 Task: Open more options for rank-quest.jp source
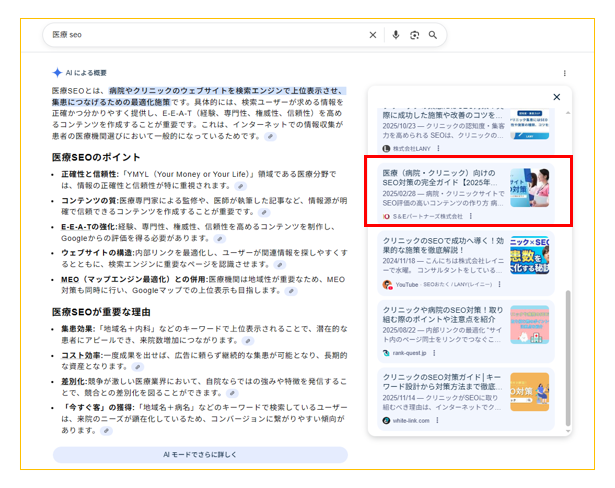[434, 353]
